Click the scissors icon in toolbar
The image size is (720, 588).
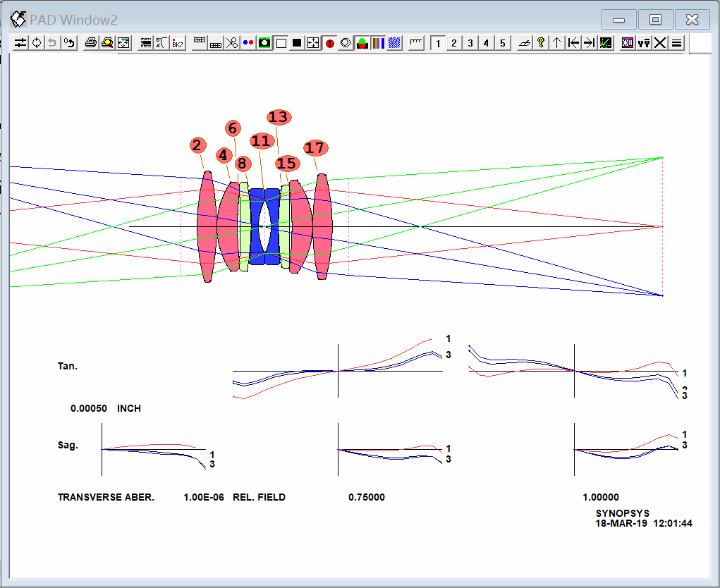click(232, 43)
